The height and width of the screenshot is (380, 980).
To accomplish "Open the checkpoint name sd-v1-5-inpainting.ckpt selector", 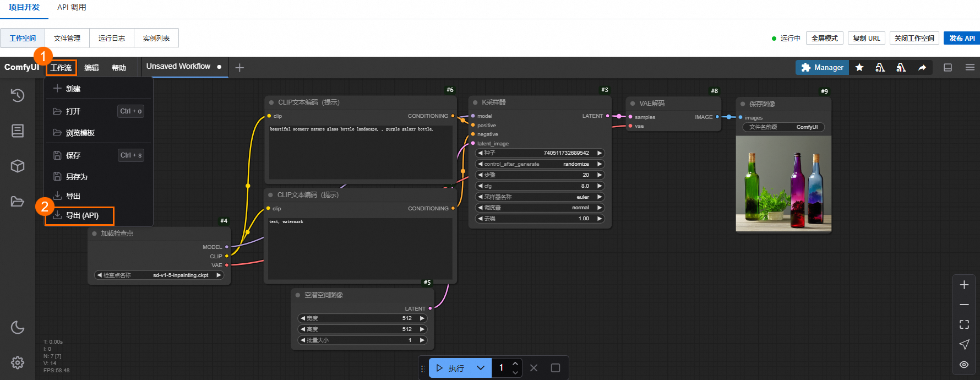I will [x=159, y=275].
